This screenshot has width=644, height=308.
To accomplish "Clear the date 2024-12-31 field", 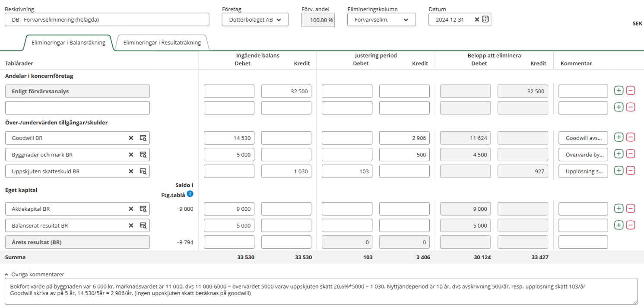I will pos(477,19).
